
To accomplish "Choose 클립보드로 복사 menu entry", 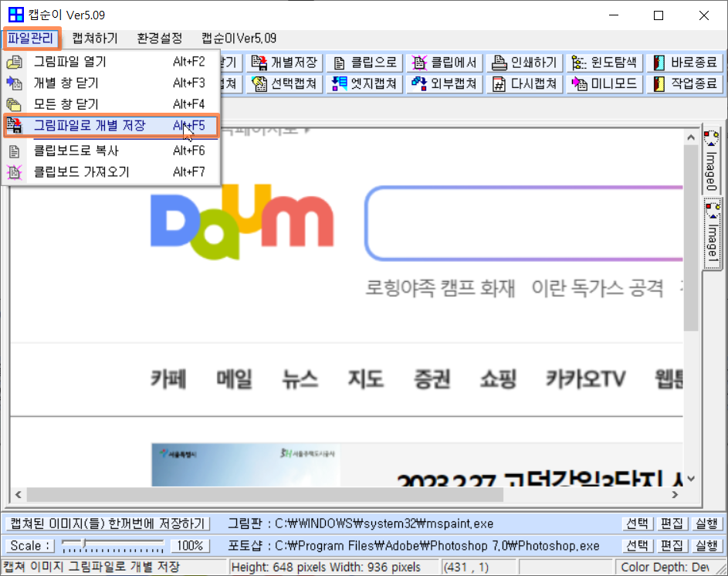I will tap(111, 151).
